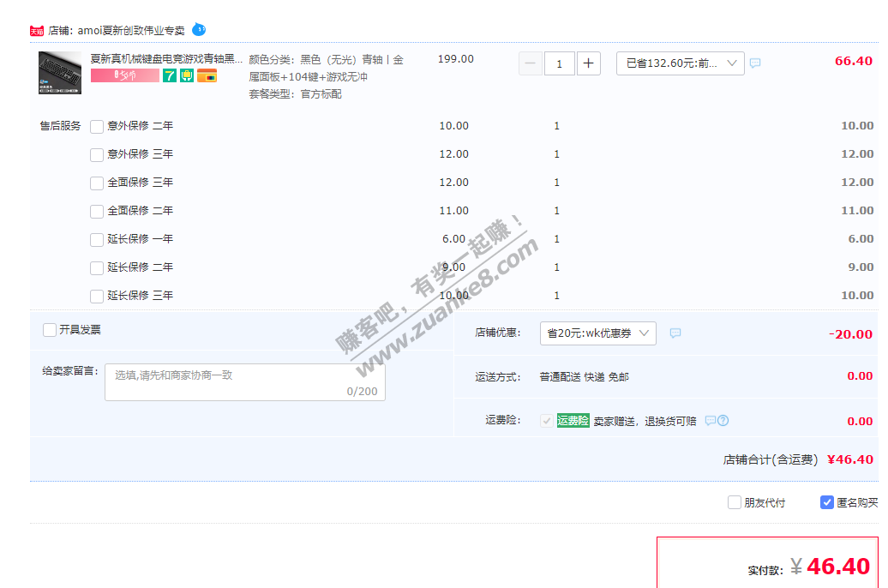Click the plus icon to increase quantity
This screenshot has width=888, height=588.
(589, 63)
